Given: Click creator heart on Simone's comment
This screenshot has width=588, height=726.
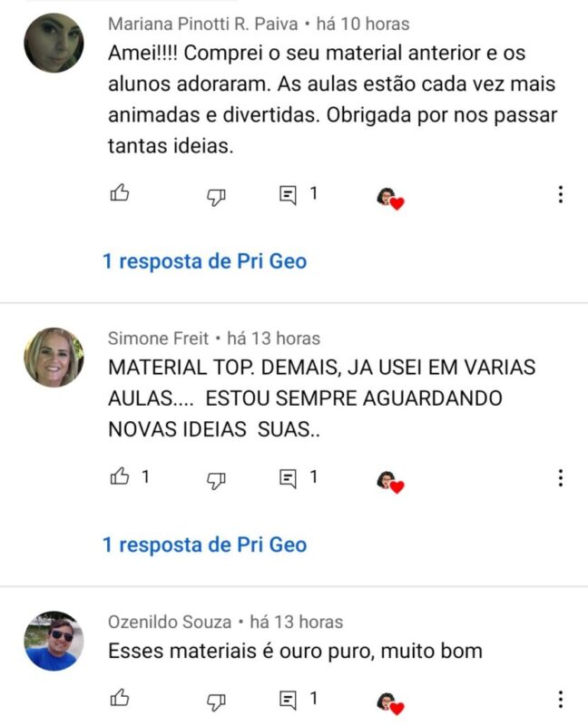Looking at the screenshot, I should [390, 482].
